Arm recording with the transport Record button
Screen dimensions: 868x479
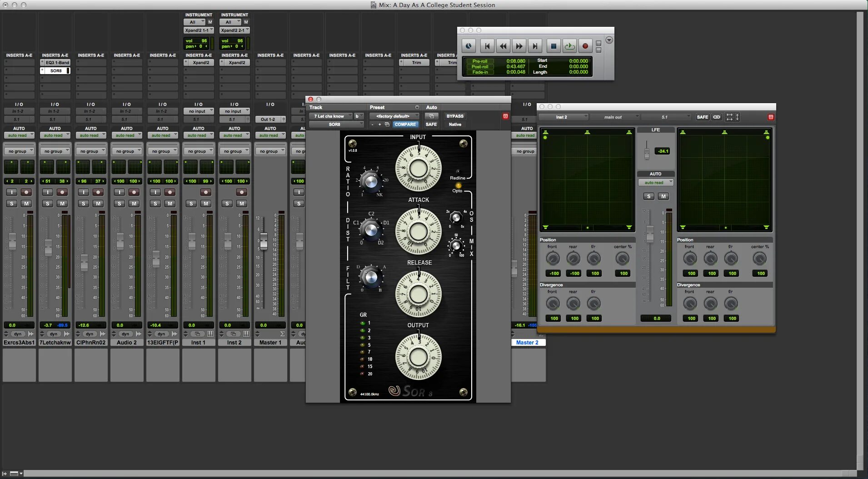point(585,46)
